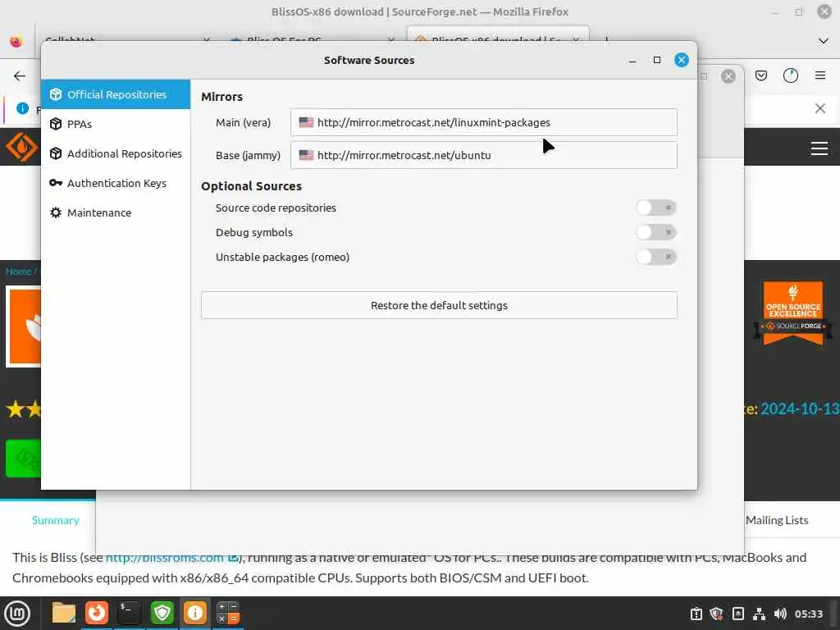Open the Linux Mint start menu
The width and height of the screenshot is (840, 630).
pyautogui.click(x=17, y=614)
